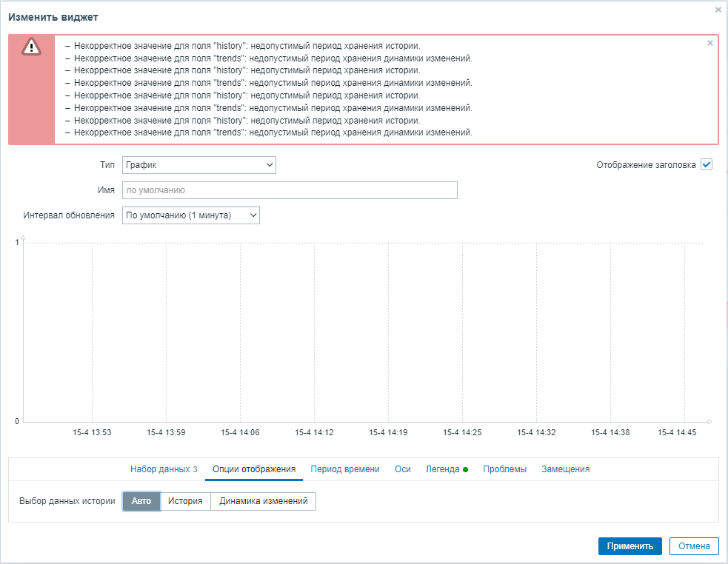728x564 pixels.
Task: Click the "Имя" name input field
Action: pyautogui.click(x=289, y=189)
